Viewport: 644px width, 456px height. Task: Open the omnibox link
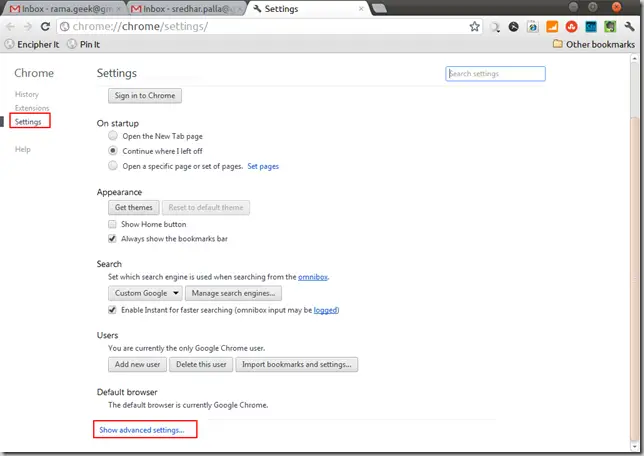click(313, 277)
